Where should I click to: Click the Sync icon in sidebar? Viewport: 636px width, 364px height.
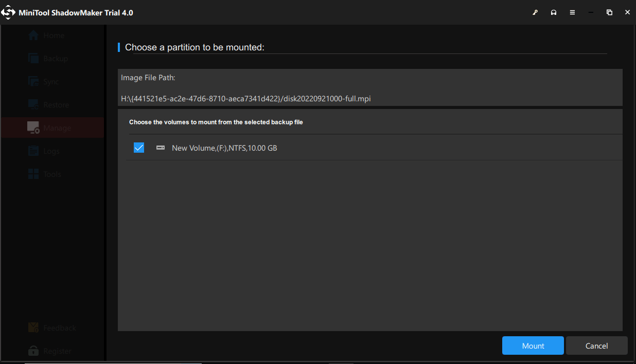tap(33, 82)
